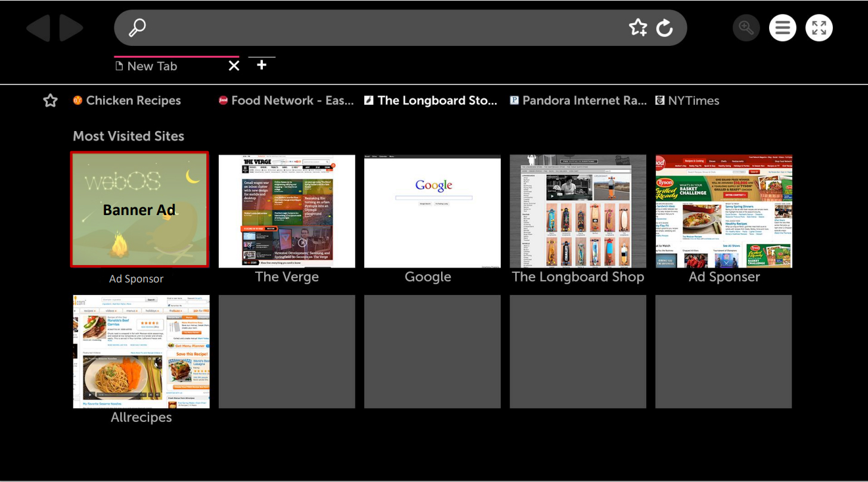Open the Allrecipes site thumbnail

141,352
